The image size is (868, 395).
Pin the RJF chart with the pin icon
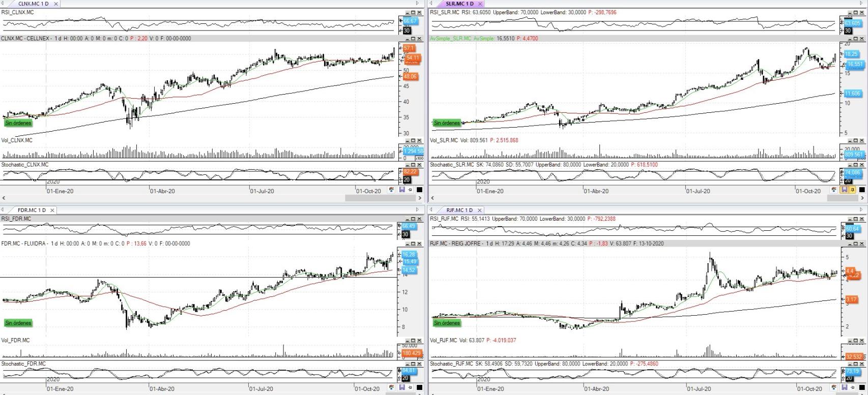852,388
